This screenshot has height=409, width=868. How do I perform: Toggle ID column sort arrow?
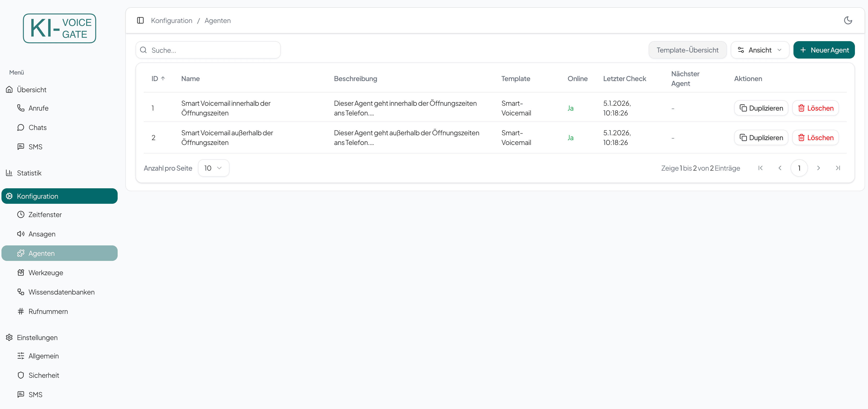coord(163,78)
